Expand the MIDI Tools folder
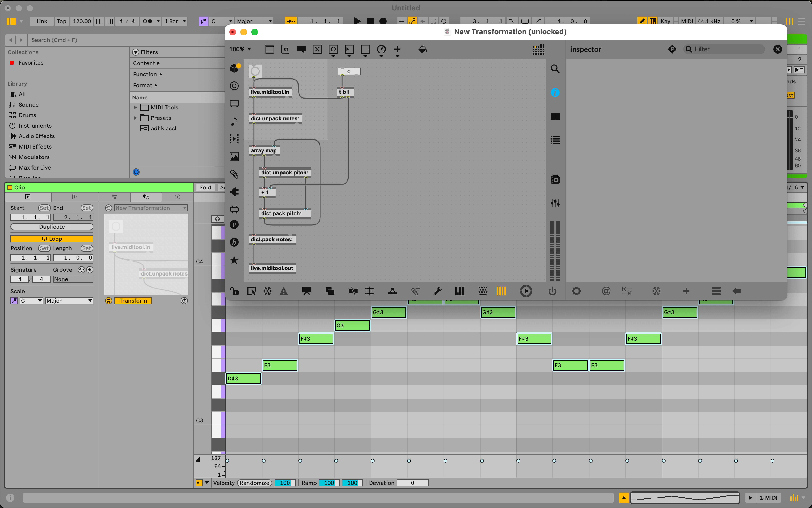The width and height of the screenshot is (812, 508). point(135,108)
